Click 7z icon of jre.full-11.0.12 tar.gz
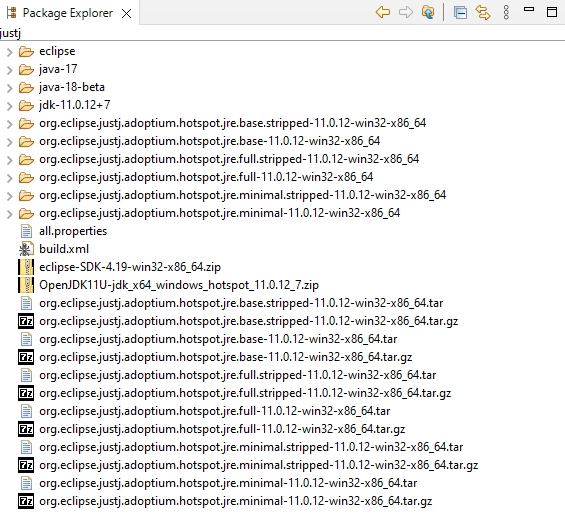Screen dimensions: 565x514 (26, 429)
